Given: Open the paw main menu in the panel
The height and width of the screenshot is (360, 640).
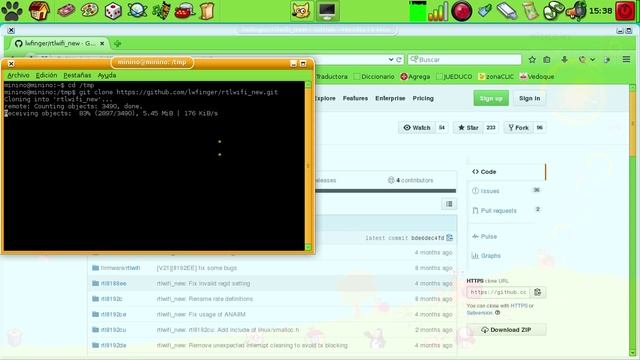Looking at the screenshot, I should coord(12,11).
